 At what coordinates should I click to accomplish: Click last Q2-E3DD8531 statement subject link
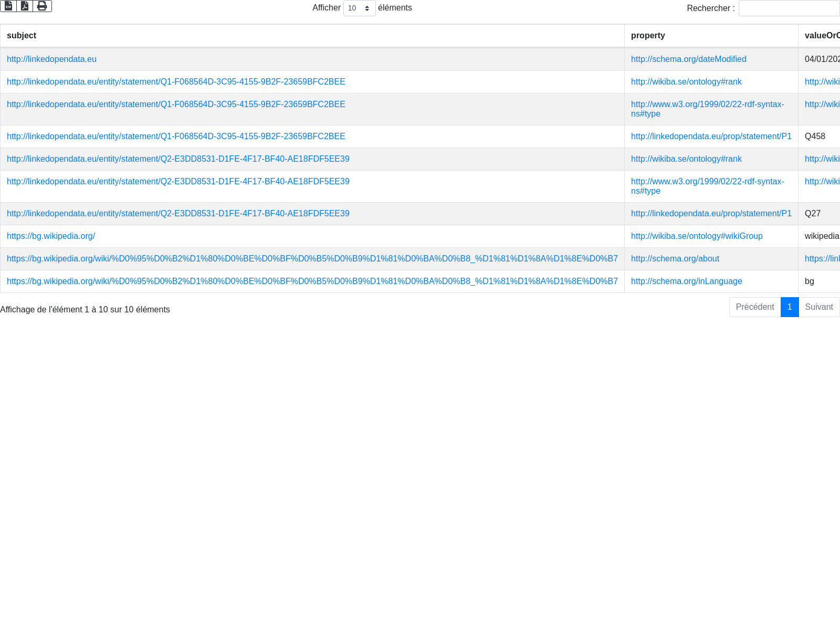(178, 214)
